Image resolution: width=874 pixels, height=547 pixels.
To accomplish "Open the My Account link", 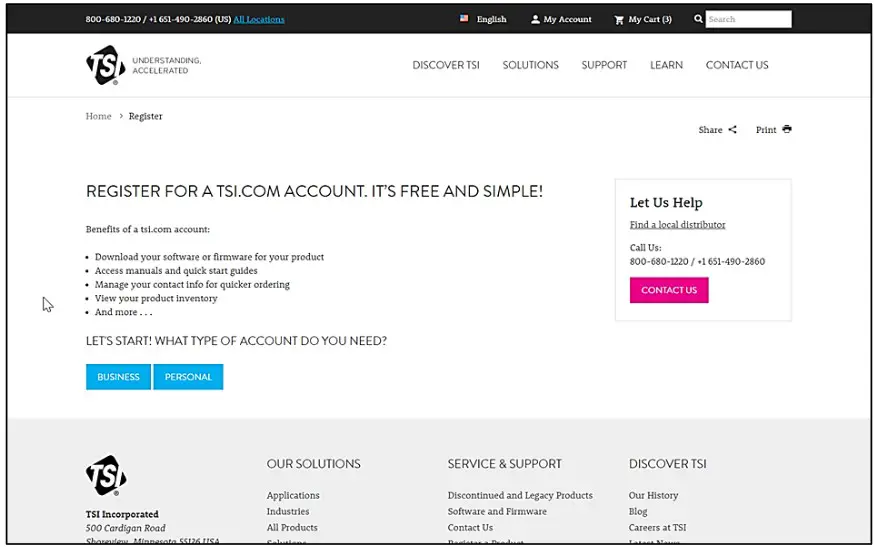I will tap(567, 19).
